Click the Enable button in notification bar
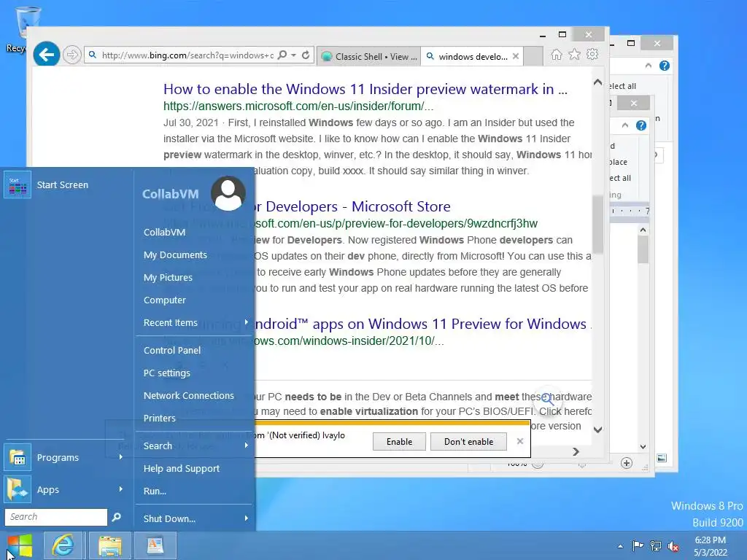 (399, 441)
